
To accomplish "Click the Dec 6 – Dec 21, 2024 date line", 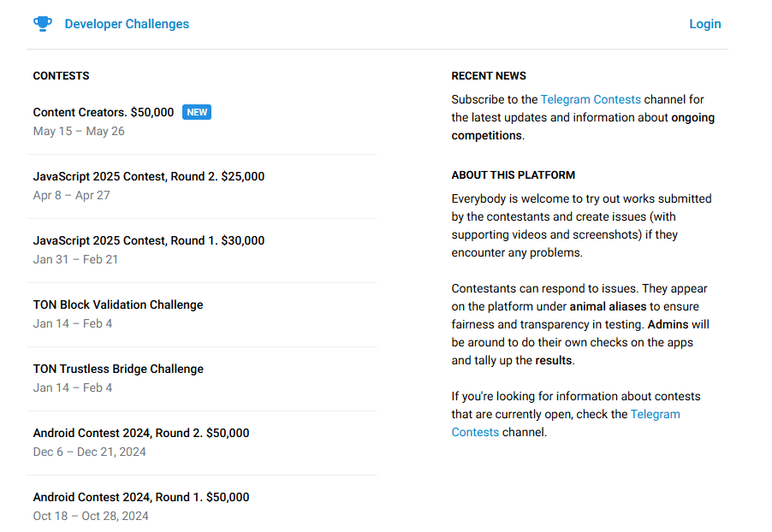I will (x=90, y=452).
